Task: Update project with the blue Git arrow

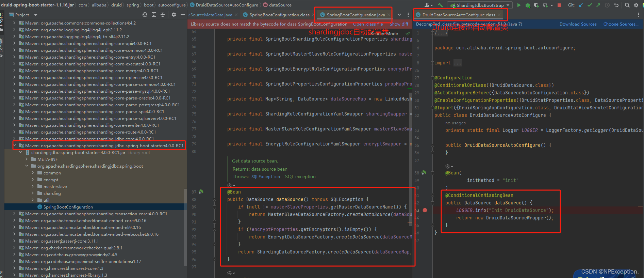Action: click(x=581, y=5)
